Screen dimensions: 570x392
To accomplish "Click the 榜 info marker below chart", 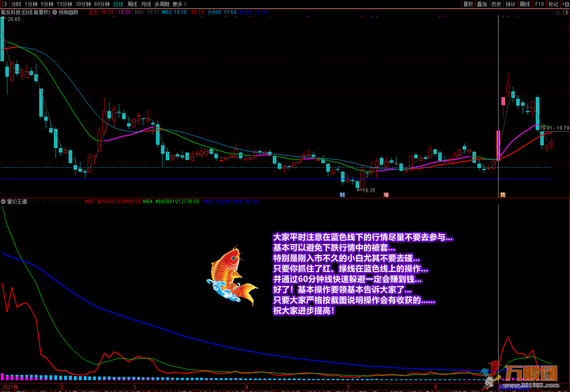I will pyautogui.click(x=503, y=195).
